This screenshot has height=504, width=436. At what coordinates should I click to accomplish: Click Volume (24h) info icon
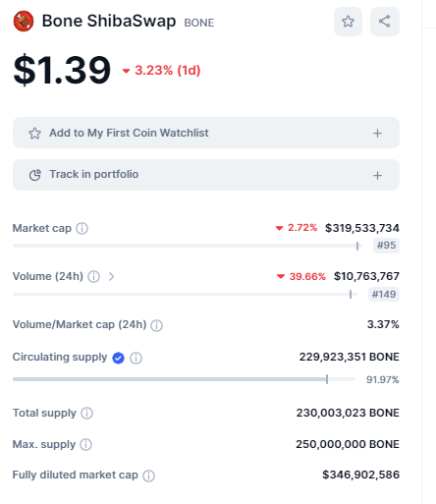[94, 277]
